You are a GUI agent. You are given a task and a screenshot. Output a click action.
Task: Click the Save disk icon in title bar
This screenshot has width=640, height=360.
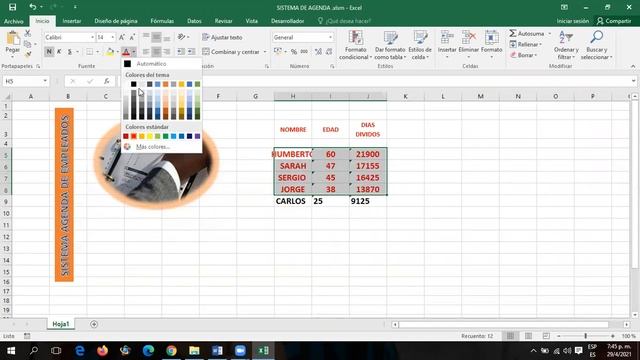point(13,7)
